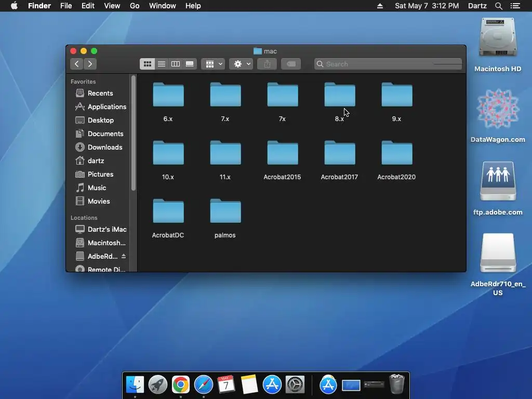Click the Dartz user menu

point(477,6)
